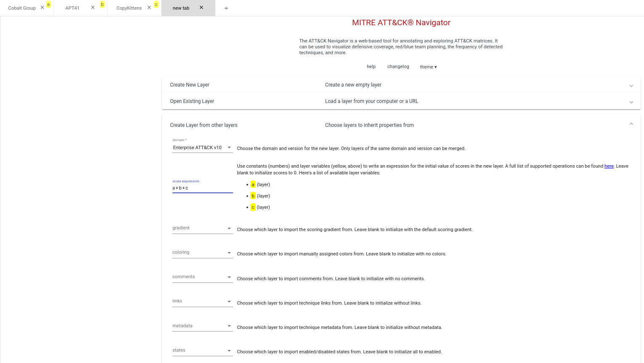Screen dimensions: 644x363
Task: Click the 'b' layer variable in list
Action: (x=253, y=196)
